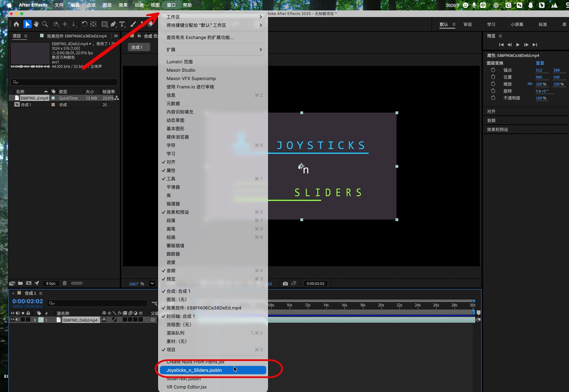Click 重置 link in layer transform
The image size is (569, 392).
tap(540, 63)
